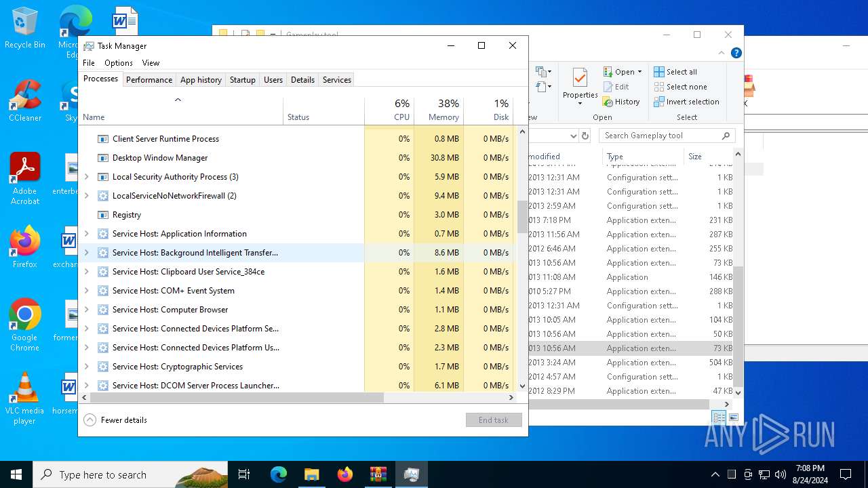
Task: Open the Explorer ribbon help icon
Action: pyautogui.click(x=736, y=53)
